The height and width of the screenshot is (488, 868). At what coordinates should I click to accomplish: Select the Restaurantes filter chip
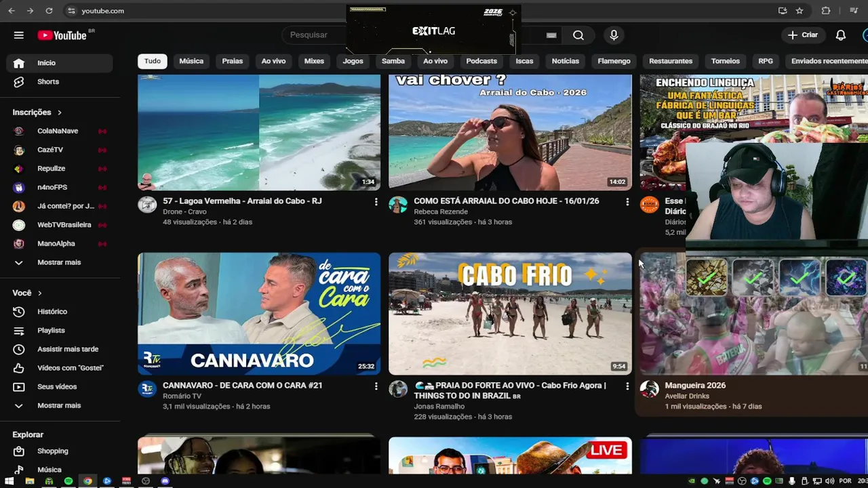coord(671,61)
